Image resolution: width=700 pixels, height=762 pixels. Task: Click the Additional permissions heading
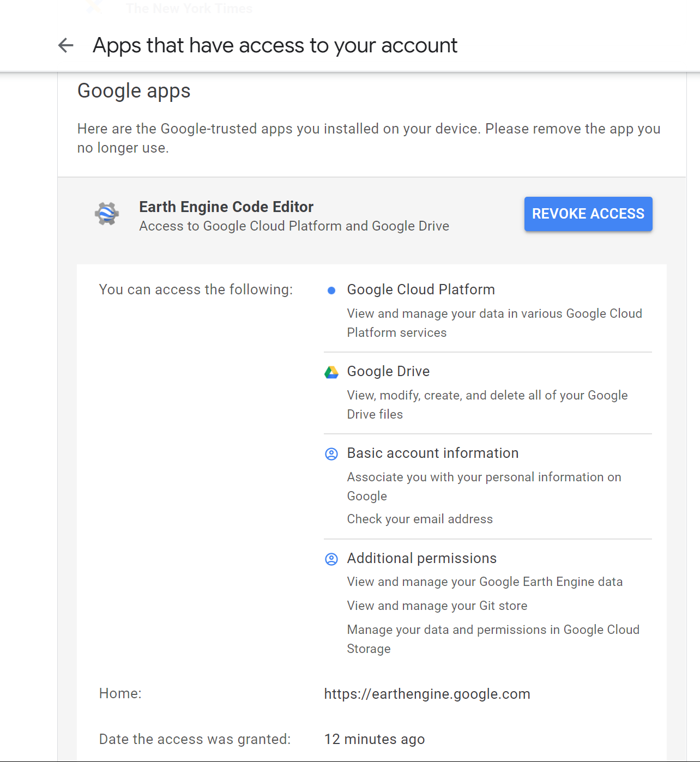[x=422, y=558]
